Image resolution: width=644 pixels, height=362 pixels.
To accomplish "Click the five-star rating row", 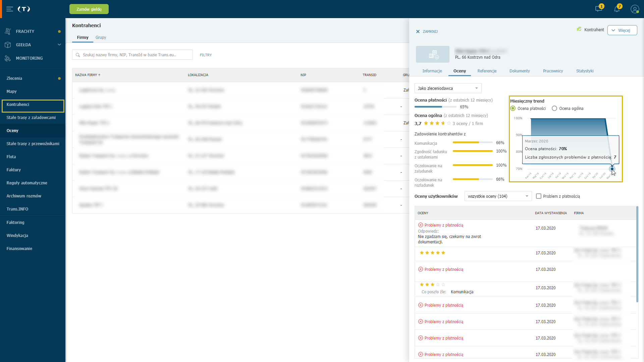I will (432, 253).
